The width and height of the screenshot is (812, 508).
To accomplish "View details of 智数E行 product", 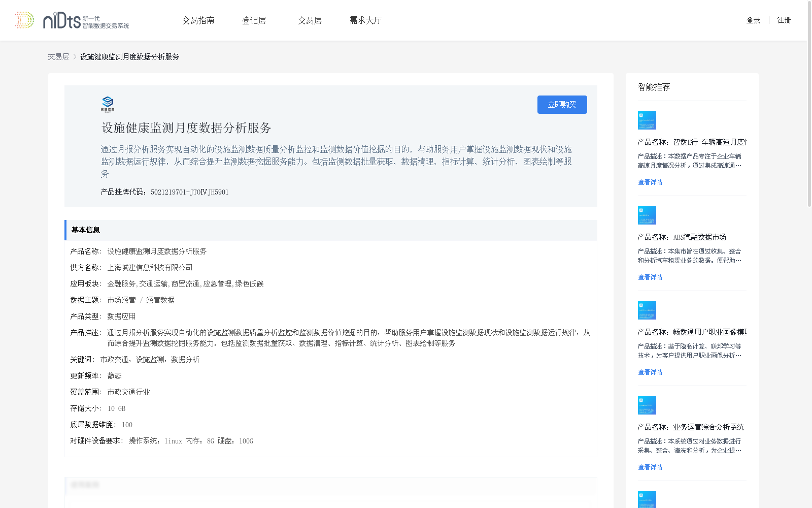I will pyautogui.click(x=650, y=182).
